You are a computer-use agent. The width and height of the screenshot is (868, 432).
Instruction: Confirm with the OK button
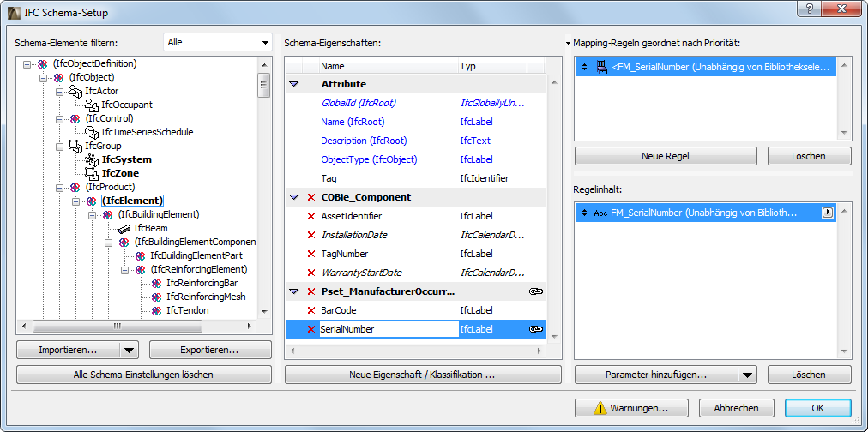point(817,408)
